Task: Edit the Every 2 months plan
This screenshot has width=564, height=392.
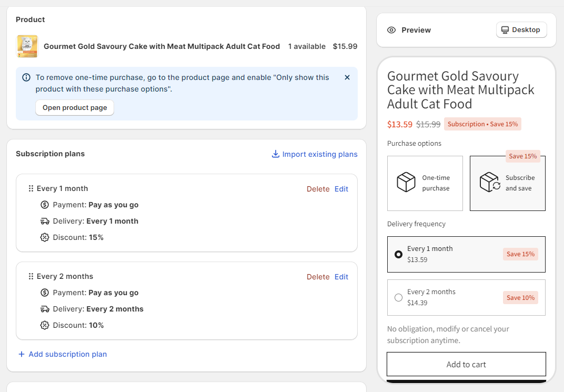Action: 341,277
